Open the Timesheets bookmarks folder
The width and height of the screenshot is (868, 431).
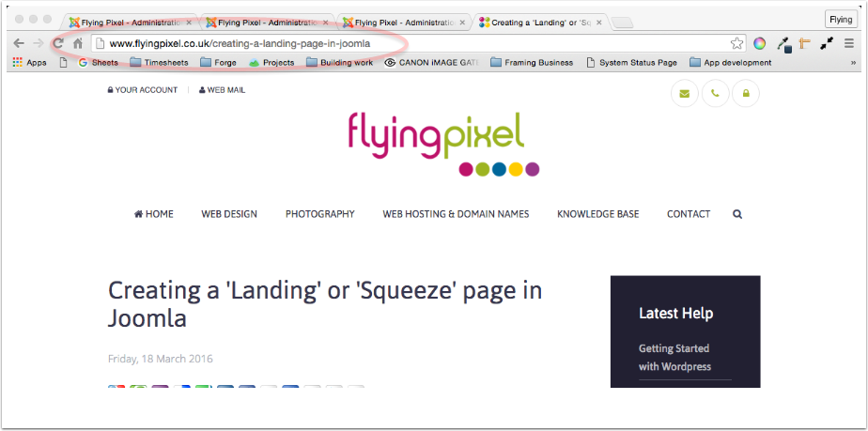(x=159, y=63)
